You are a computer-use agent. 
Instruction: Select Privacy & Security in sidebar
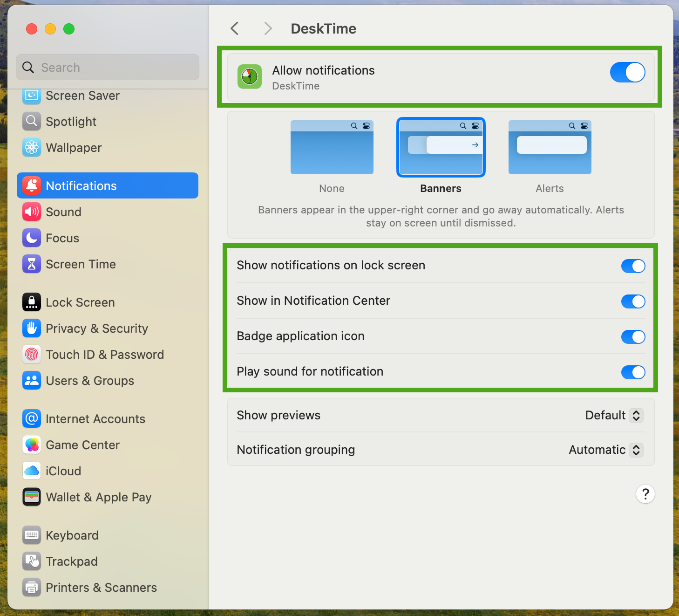96,329
